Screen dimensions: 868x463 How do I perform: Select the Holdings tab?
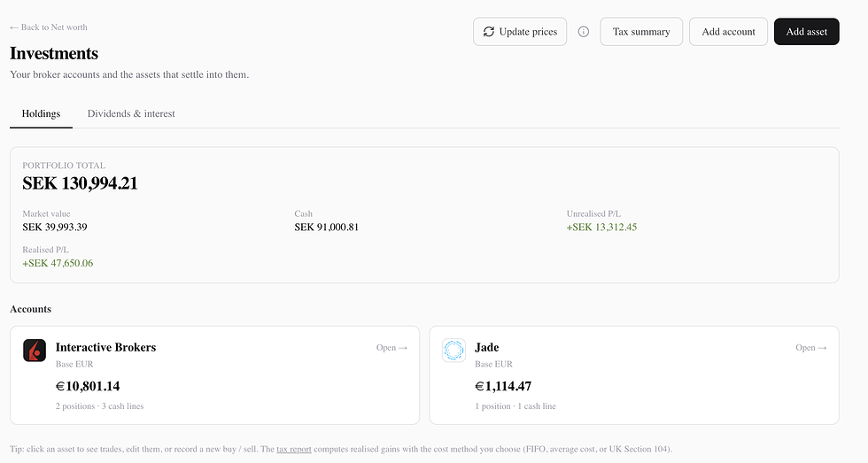pos(41,113)
